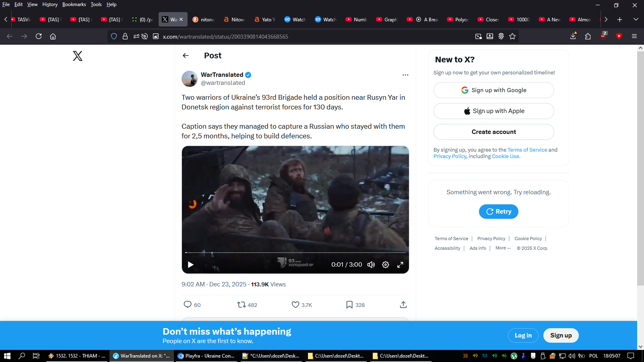This screenshot has width=644, height=362.
Task: Open the Windows Start menu
Action: click(x=7, y=356)
